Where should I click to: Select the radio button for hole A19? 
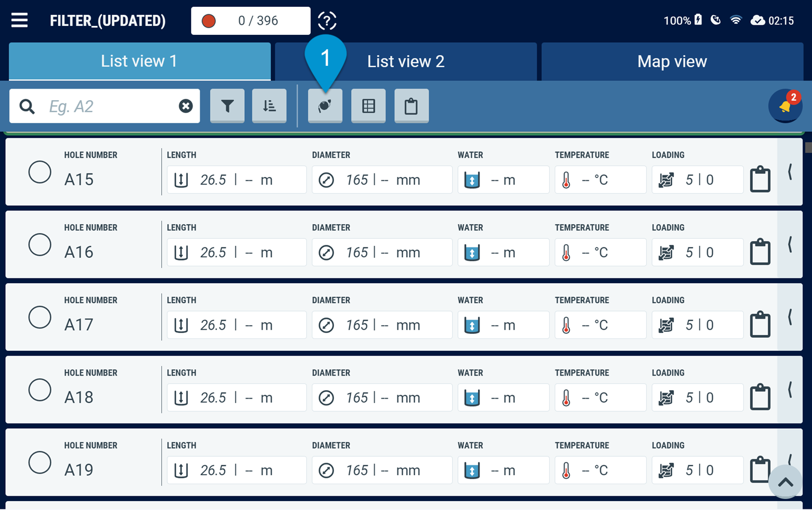pyautogui.click(x=40, y=462)
